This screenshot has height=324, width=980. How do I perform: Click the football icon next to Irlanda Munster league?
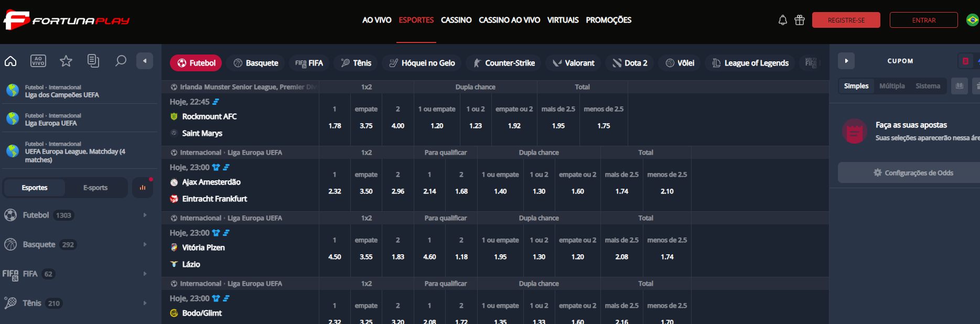point(174,87)
